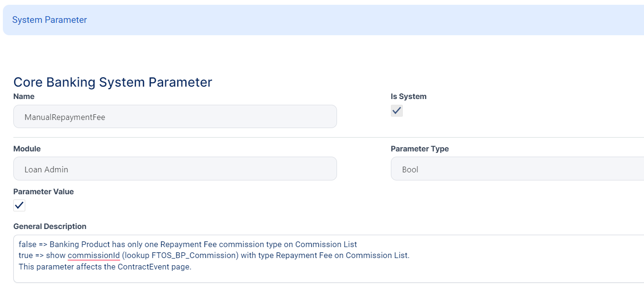Uncheck the Parameter Value checkbox

(x=19, y=206)
